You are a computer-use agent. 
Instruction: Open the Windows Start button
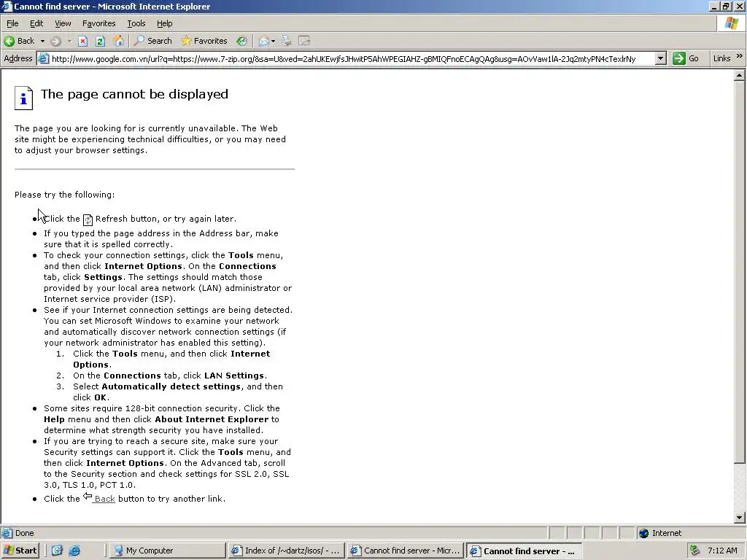click(20, 551)
